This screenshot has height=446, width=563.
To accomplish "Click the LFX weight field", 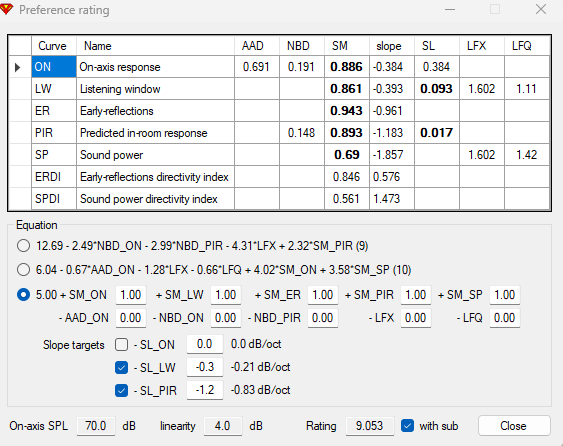I will [415, 318].
